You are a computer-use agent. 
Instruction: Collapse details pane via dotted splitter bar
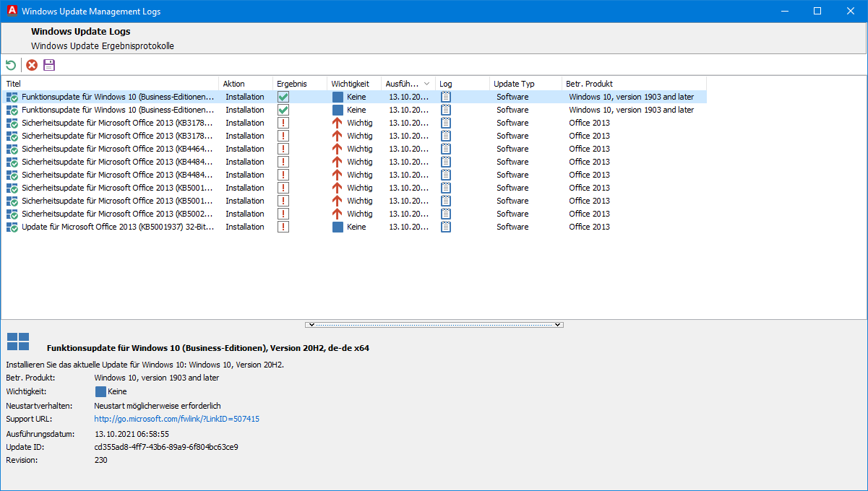coord(434,325)
